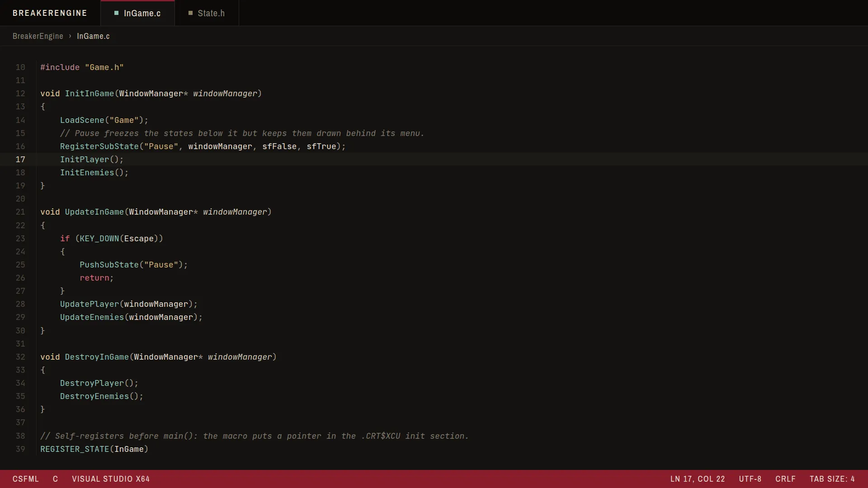This screenshot has height=488, width=868.
Task: Click the sfFalse argument on line 16
Action: point(279,146)
